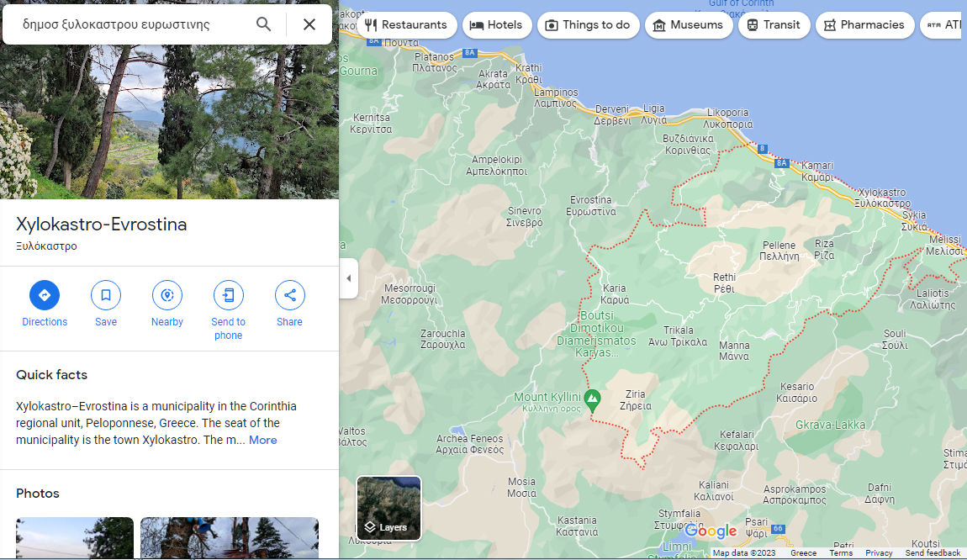Click Terms link at map bottom
Viewport: 967px width, 560px height.
tap(841, 553)
